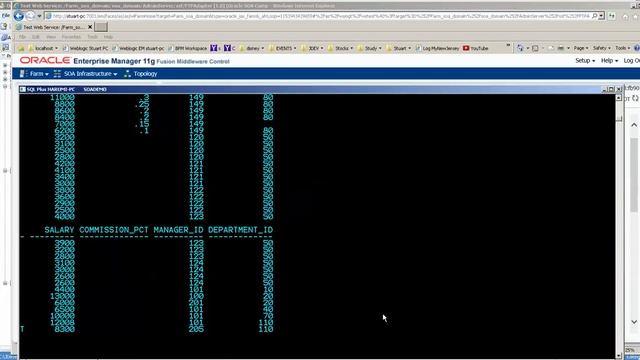Screen dimensions: 640x360
Task: Expand the EVENTS favorites folder
Action: coord(282,48)
